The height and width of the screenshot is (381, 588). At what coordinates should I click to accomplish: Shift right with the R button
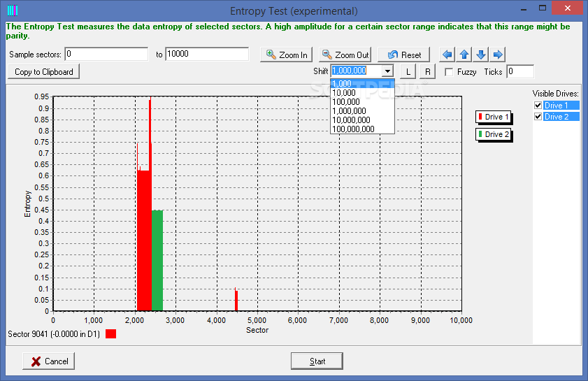[x=427, y=71]
